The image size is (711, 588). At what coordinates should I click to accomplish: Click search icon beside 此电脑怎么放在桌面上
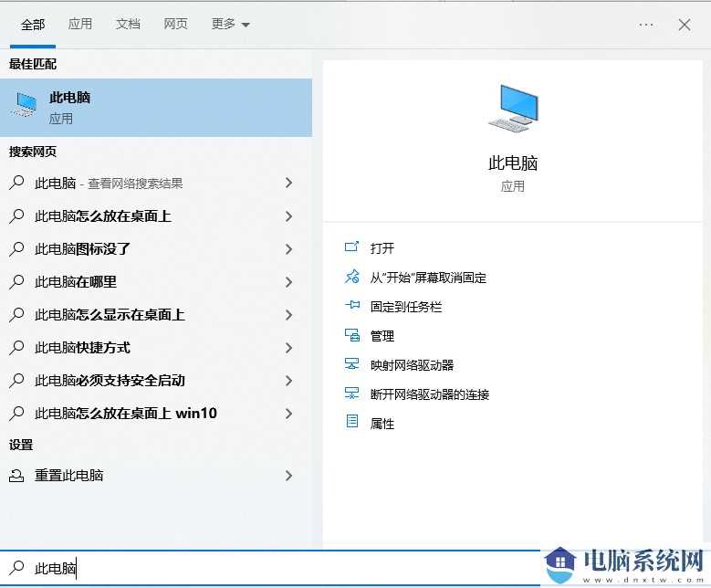pos(16,216)
